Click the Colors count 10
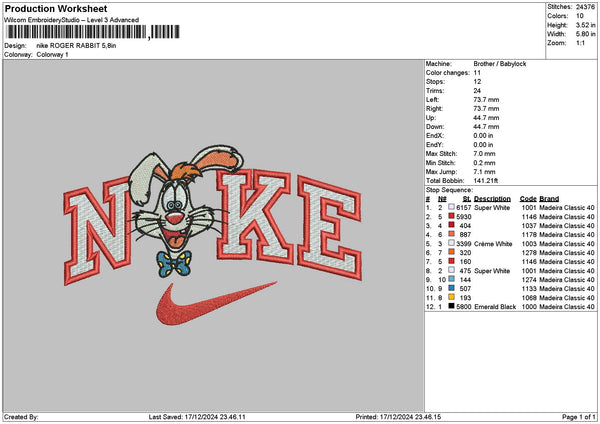 pyautogui.click(x=580, y=16)
